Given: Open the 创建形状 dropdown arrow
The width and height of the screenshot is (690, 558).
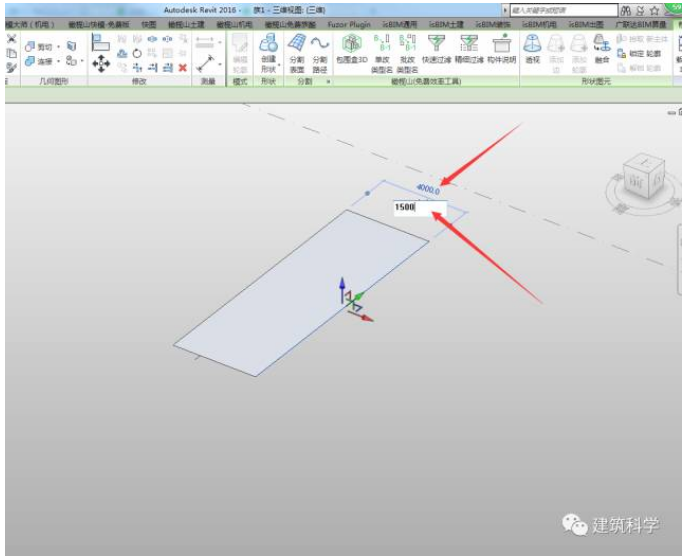Looking at the screenshot, I should (x=279, y=65).
